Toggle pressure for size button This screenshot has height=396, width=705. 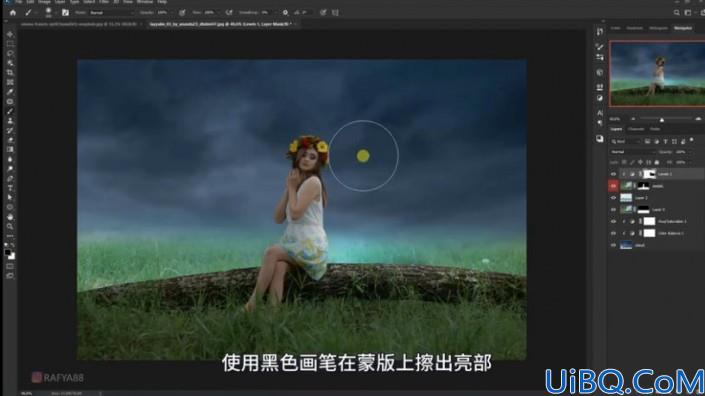coord(323,13)
